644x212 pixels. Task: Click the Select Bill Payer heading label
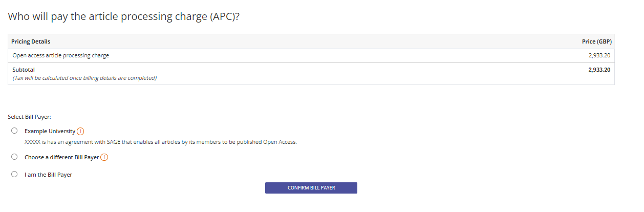coord(30,117)
